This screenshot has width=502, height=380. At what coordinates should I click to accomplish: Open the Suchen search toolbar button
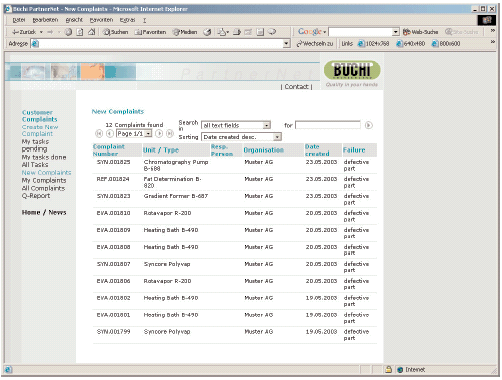pyautogui.click(x=115, y=32)
